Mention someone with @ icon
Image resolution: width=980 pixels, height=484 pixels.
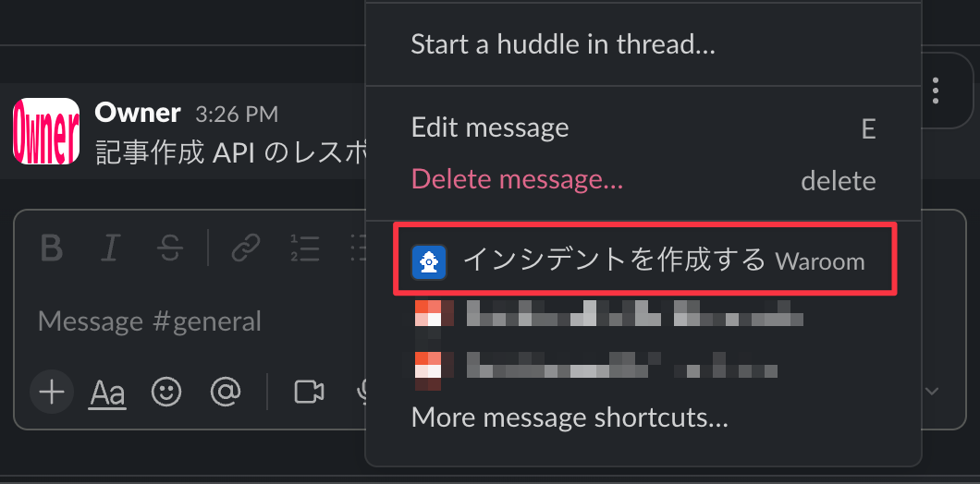point(226,392)
